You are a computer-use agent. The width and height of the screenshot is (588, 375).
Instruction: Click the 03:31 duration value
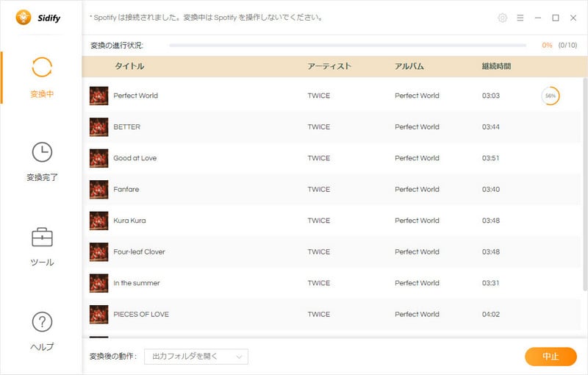491,283
